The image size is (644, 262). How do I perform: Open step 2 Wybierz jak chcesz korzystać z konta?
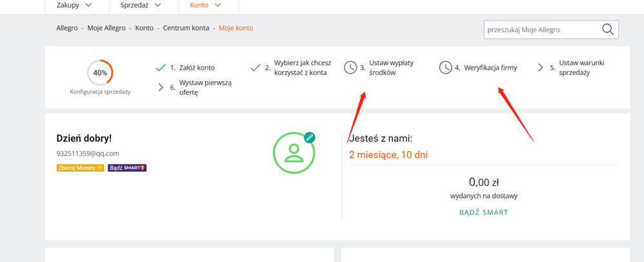[x=298, y=68]
